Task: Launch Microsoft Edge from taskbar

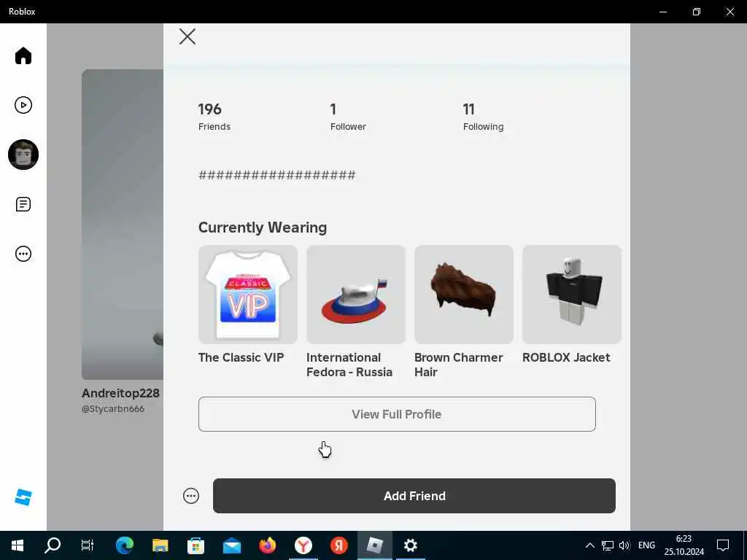Action: pyautogui.click(x=124, y=545)
